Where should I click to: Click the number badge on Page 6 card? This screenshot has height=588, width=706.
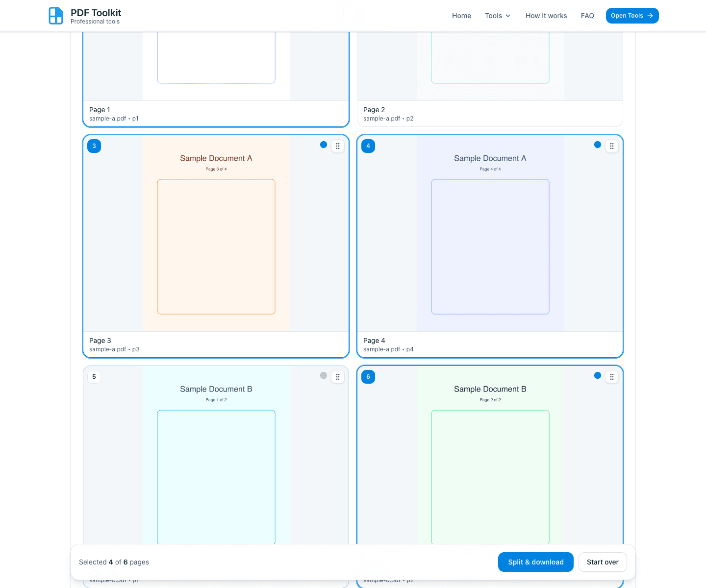pos(368,376)
